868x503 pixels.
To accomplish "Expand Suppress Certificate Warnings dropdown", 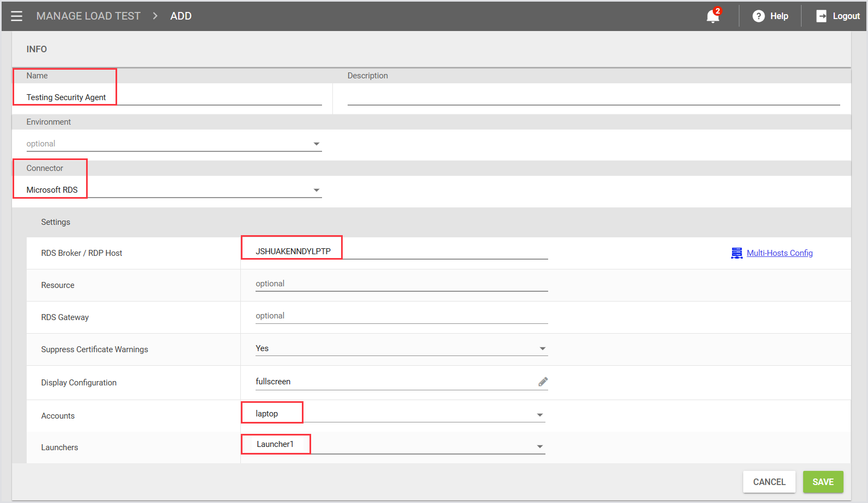I will click(x=542, y=348).
